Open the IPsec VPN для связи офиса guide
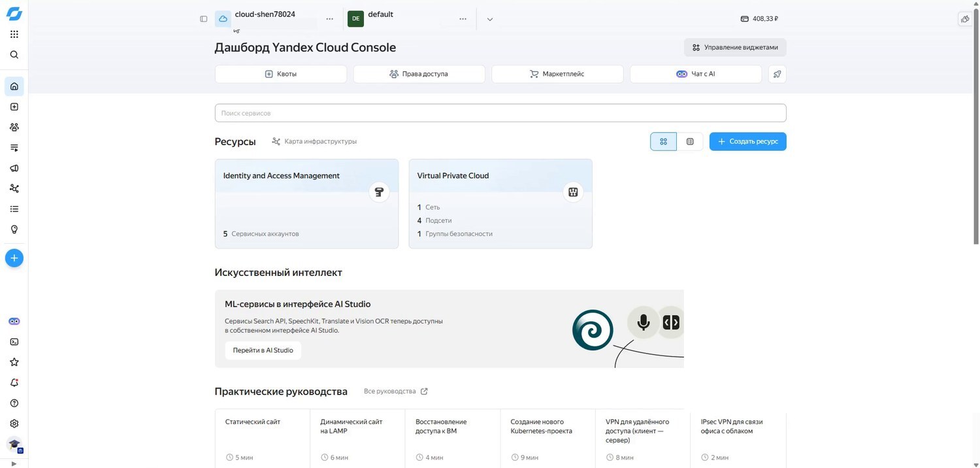980x468 pixels. 738,438
